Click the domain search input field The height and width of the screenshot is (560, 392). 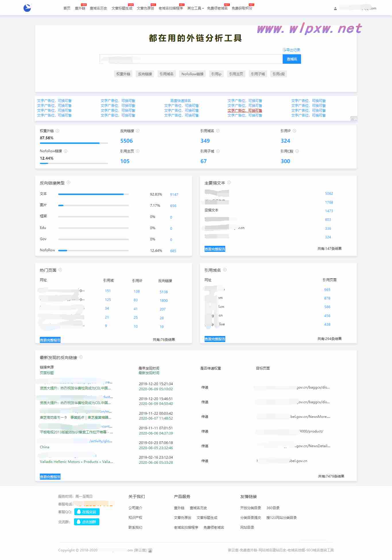(x=191, y=59)
